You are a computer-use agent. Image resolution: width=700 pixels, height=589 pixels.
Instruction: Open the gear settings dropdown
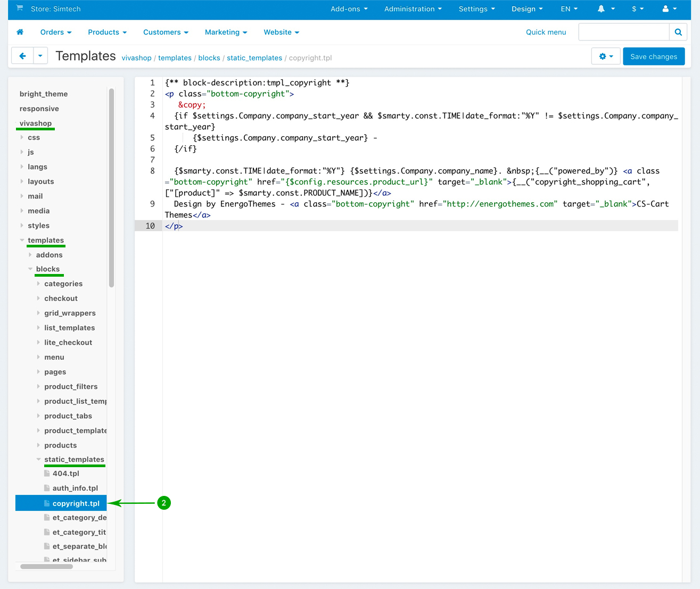tap(606, 56)
